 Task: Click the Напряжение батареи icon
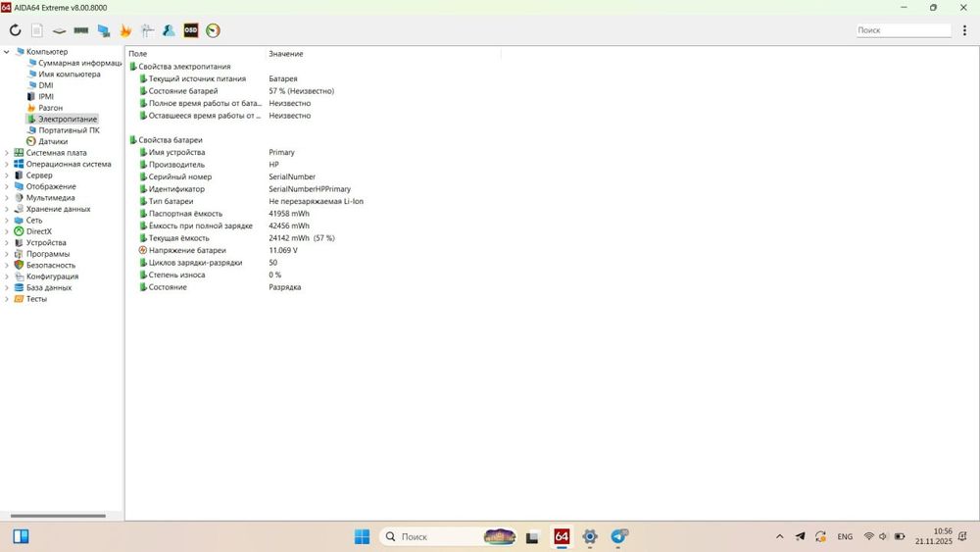pos(142,250)
